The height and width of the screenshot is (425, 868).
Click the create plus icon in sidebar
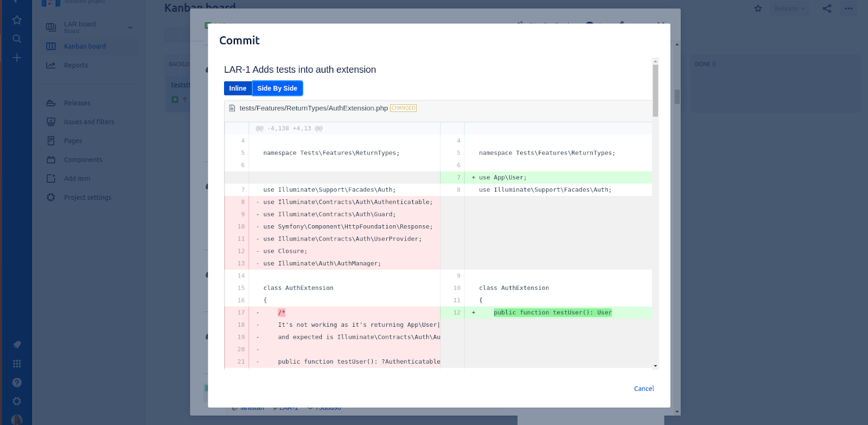coord(17,58)
